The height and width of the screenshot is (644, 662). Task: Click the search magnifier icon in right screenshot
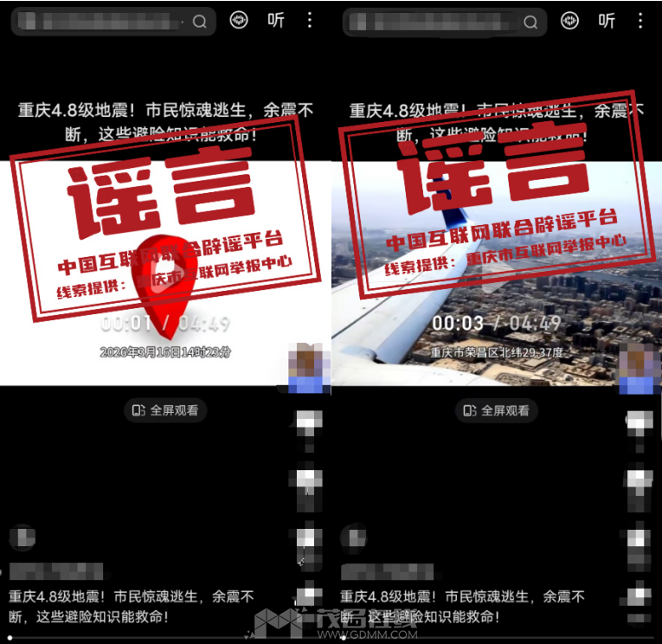point(531,22)
